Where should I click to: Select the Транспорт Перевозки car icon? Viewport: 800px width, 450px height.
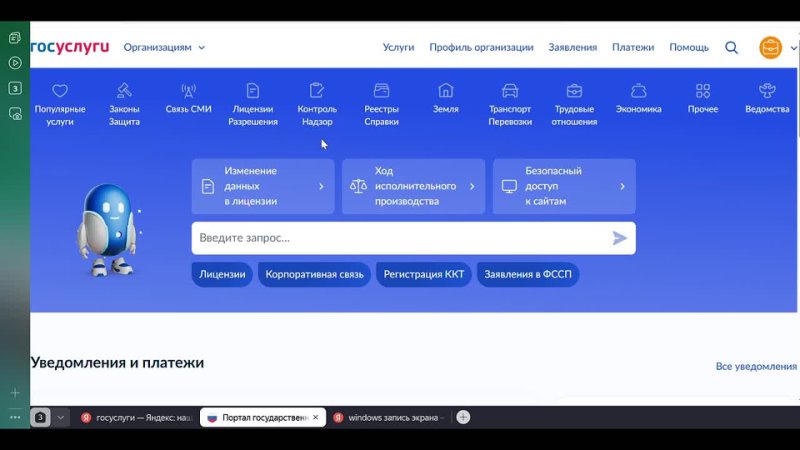pos(510,91)
